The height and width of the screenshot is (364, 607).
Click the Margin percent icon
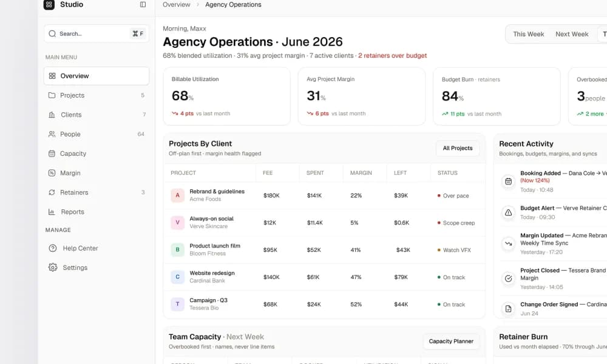[x=52, y=173]
